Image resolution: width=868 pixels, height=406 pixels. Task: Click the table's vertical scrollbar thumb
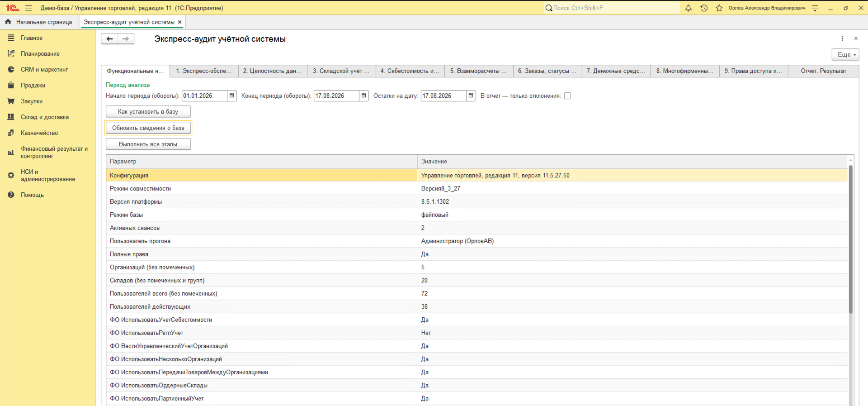tap(850, 239)
